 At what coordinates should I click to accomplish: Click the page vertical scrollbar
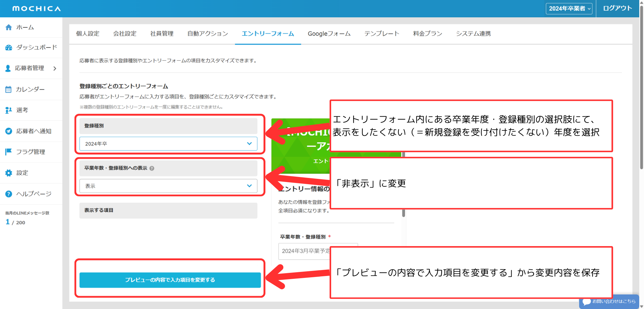tap(641, 94)
